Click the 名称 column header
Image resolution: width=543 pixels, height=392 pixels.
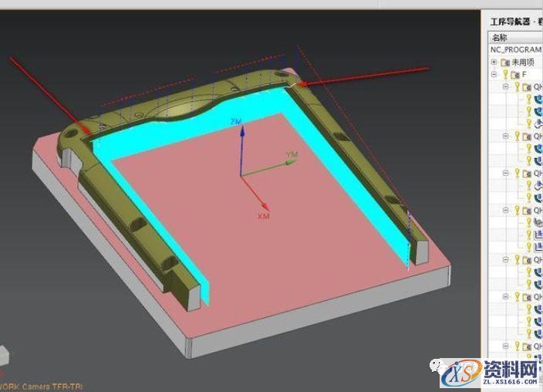coord(500,37)
